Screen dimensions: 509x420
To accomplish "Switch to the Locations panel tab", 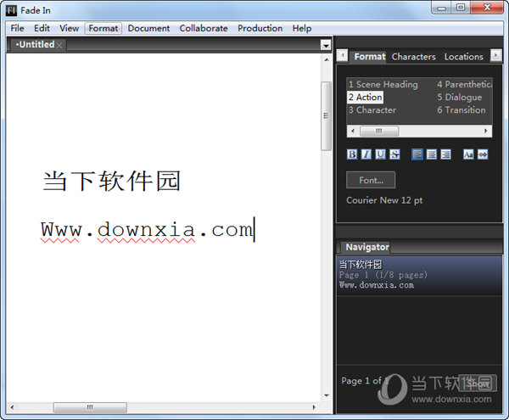I will pos(463,57).
